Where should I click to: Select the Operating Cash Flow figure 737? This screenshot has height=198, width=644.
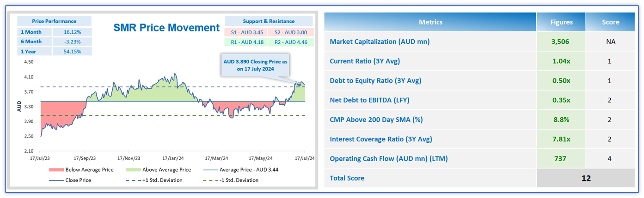pyautogui.click(x=560, y=158)
